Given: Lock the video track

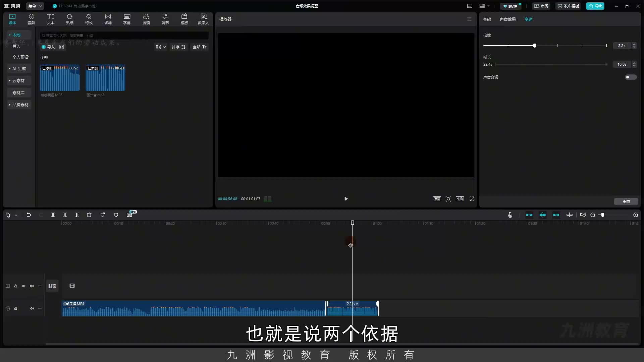Looking at the screenshot, I should pos(16,286).
